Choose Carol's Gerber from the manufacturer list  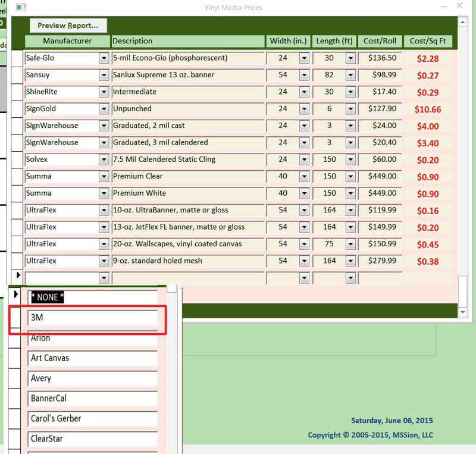click(x=93, y=419)
